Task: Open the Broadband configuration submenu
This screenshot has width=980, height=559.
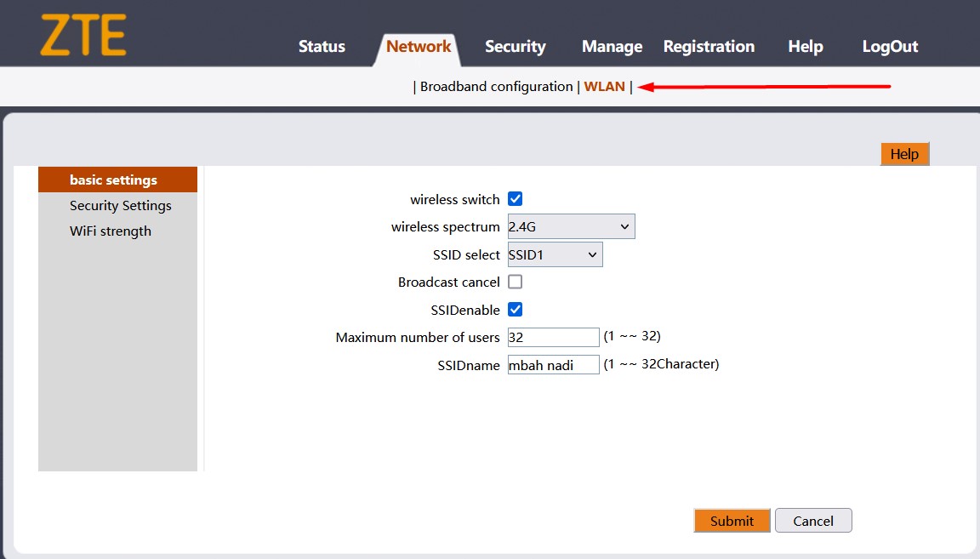Action: [496, 87]
